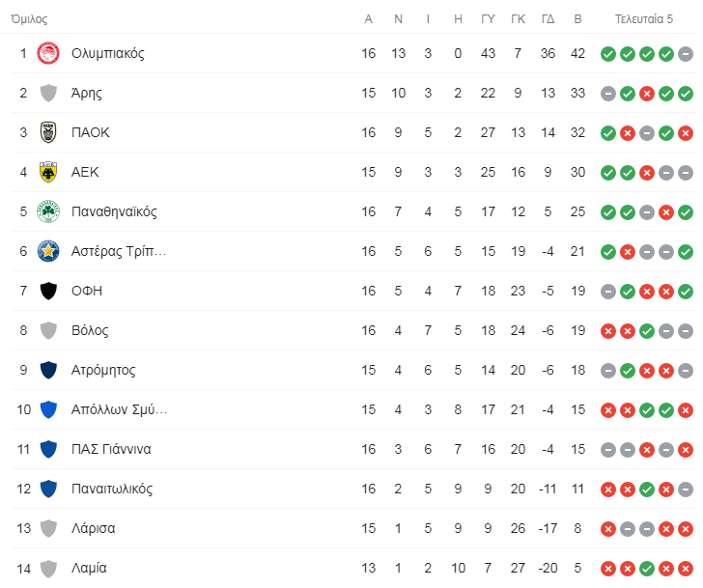Click the Παναιτωλικός shield icon
The image size is (703, 588).
pos(48,489)
